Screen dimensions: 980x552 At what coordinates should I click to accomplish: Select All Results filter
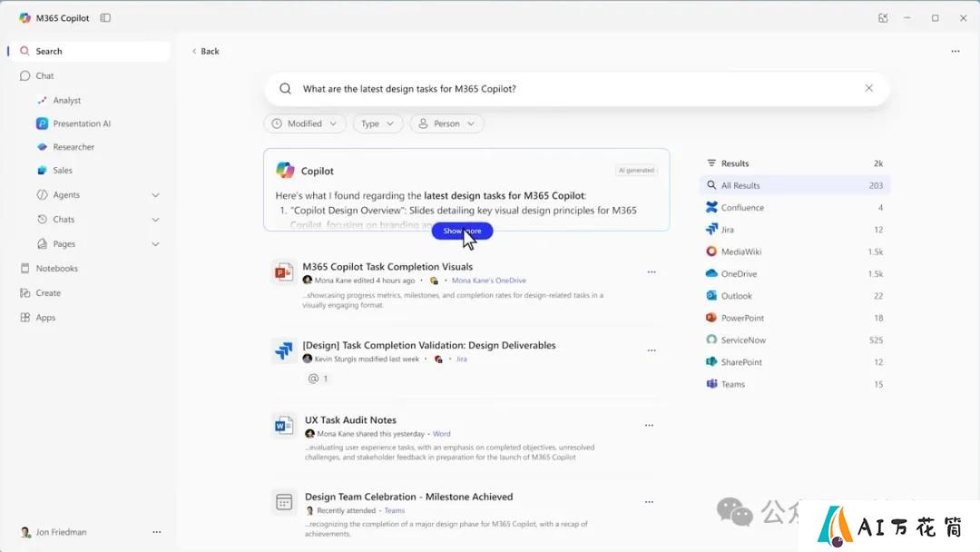point(794,186)
